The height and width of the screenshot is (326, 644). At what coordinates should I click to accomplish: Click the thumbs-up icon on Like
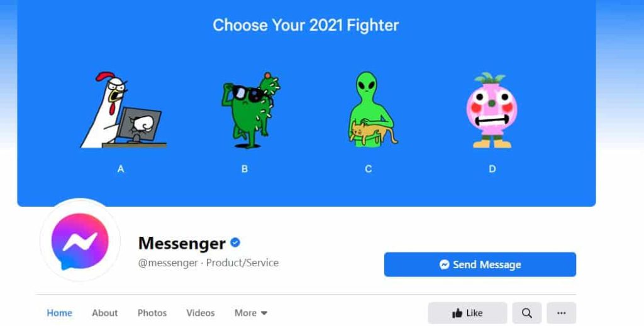457,313
